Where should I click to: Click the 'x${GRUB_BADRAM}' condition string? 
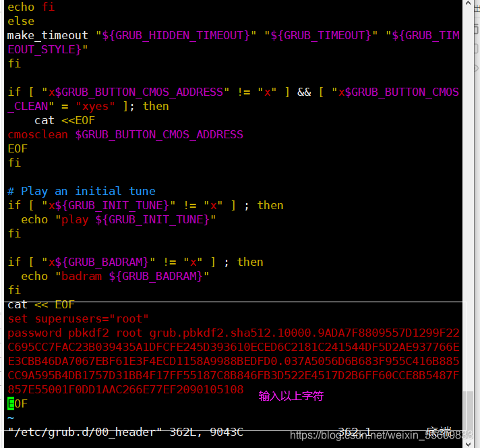tap(98, 262)
